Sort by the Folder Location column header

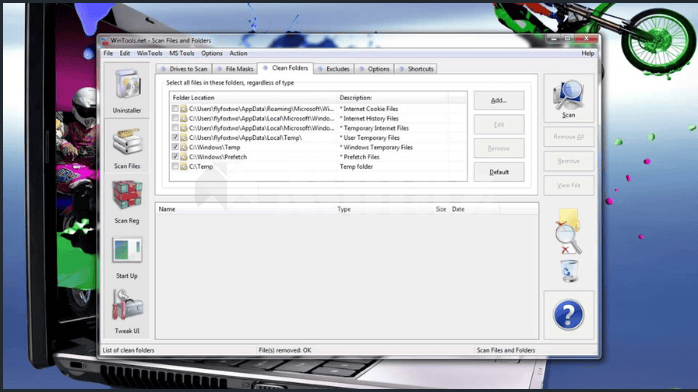coord(253,98)
